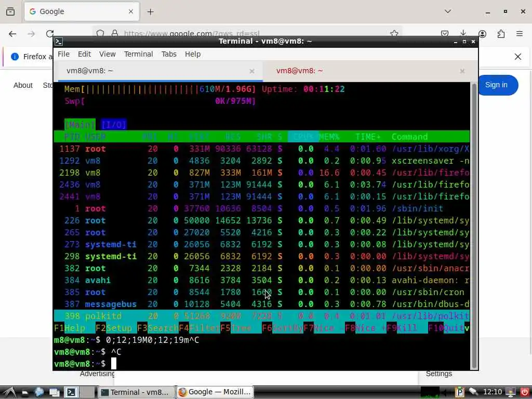Click htop TIME+ column header

[368, 137]
